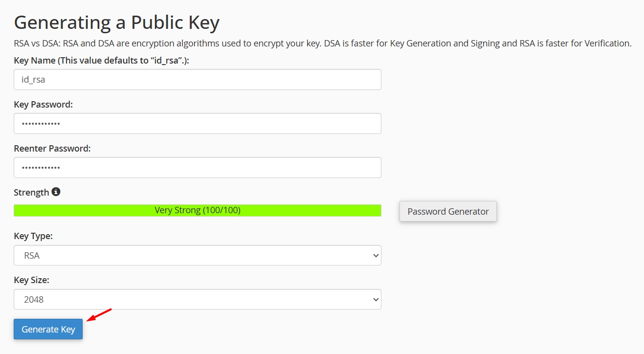The width and height of the screenshot is (644, 354).
Task: Click the chevron arrow of Key Size select
Action: (x=376, y=299)
